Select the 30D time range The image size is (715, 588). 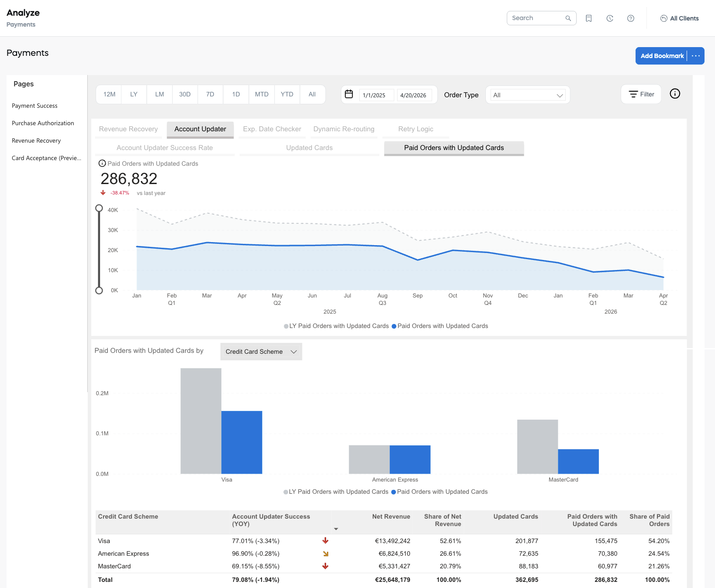click(185, 94)
